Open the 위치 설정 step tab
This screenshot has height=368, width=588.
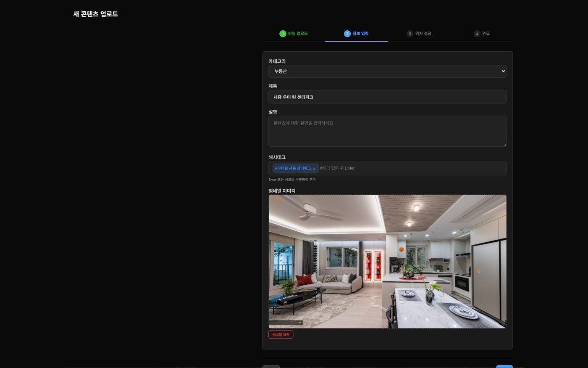click(419, 34)
